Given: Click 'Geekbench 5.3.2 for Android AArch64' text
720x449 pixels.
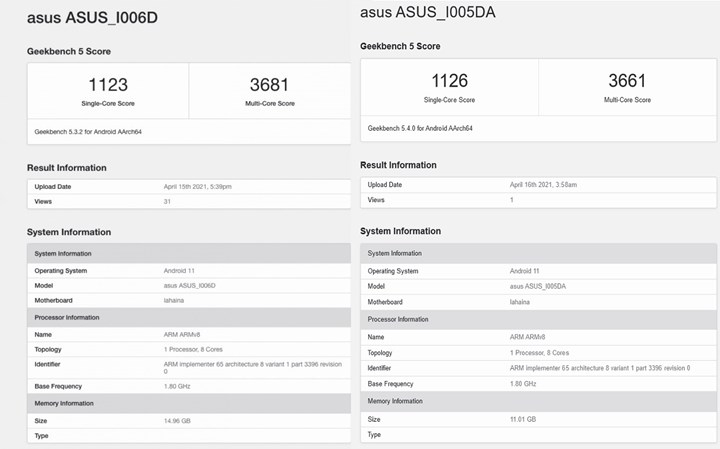Looking at the screenshot, I should tap(88, 131).
